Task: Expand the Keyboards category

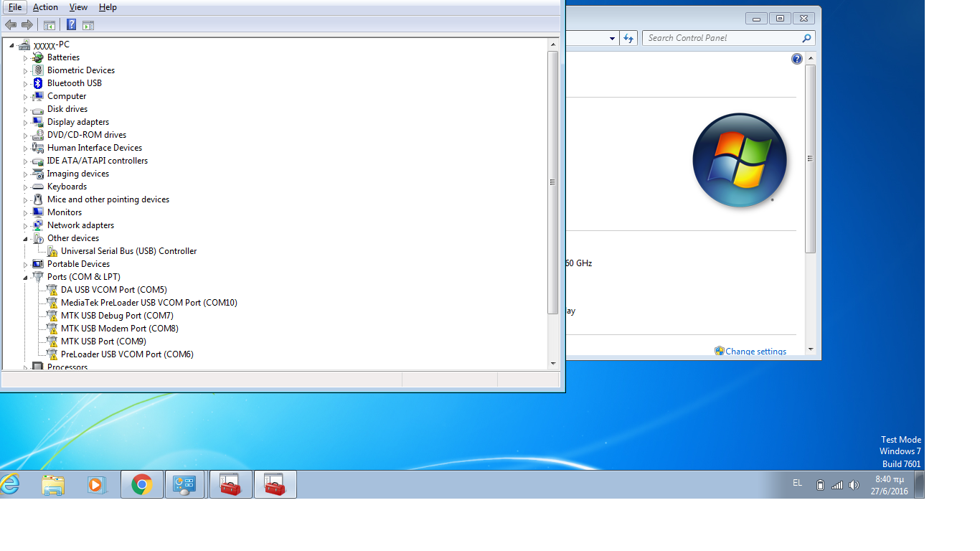Action: [25, 187]
